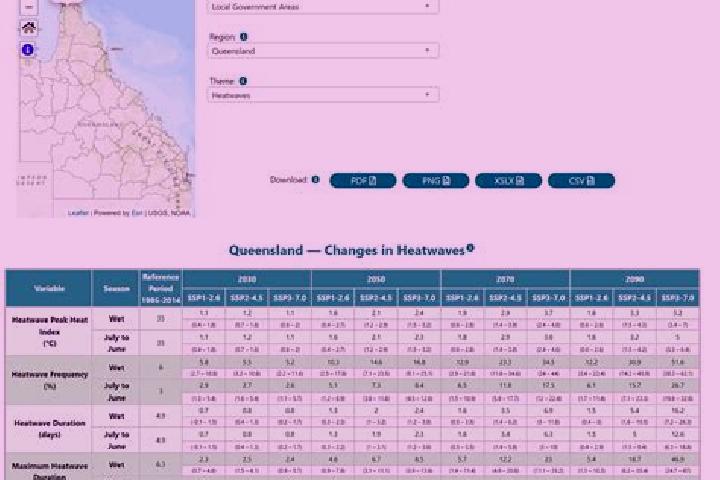Open info icon next to Theme label

[x=243, y=81]
